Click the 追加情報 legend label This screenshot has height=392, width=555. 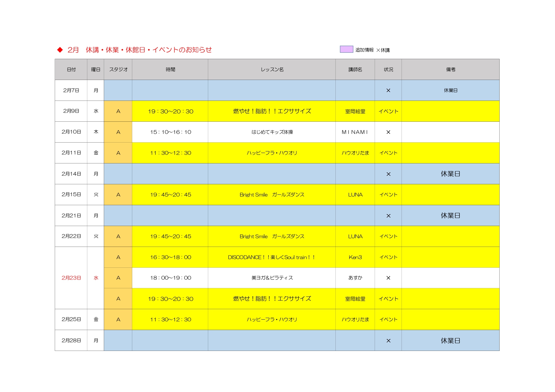click(x=364, y=50)
